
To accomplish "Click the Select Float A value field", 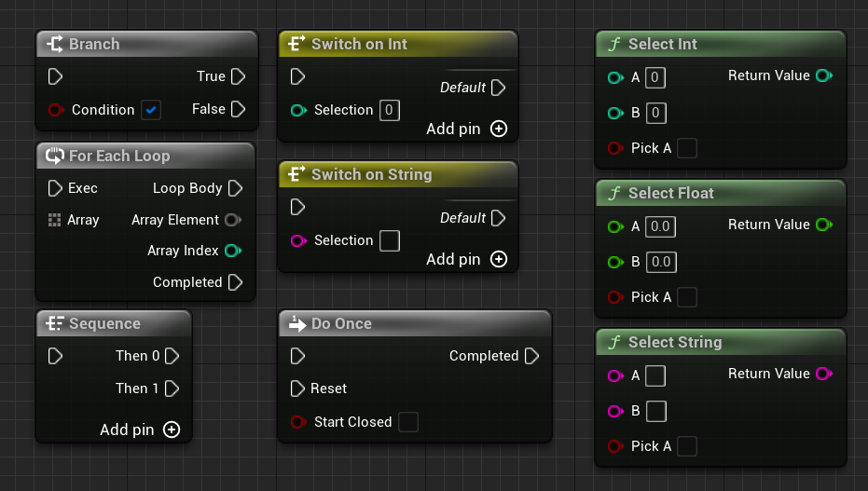I will (x=660, y=226).
